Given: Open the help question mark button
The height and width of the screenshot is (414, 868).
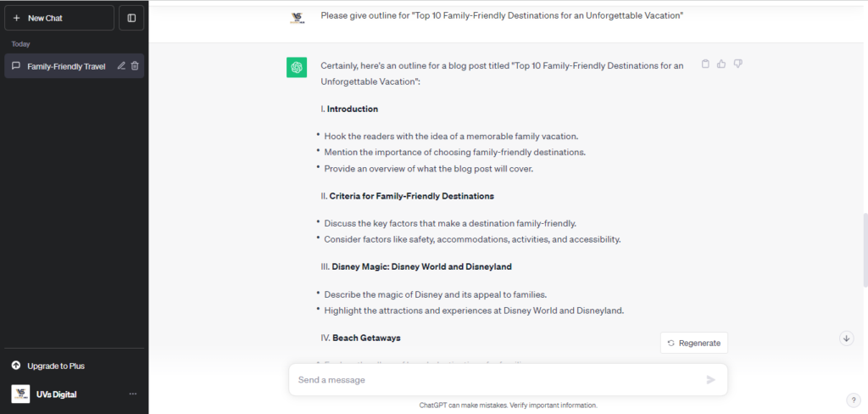Looking at the screenshot, I should click(x=853, y=400).
